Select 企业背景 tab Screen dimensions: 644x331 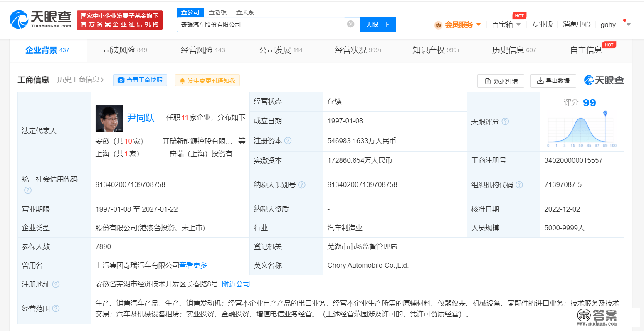pyautogui.click(x=47, y=50)
